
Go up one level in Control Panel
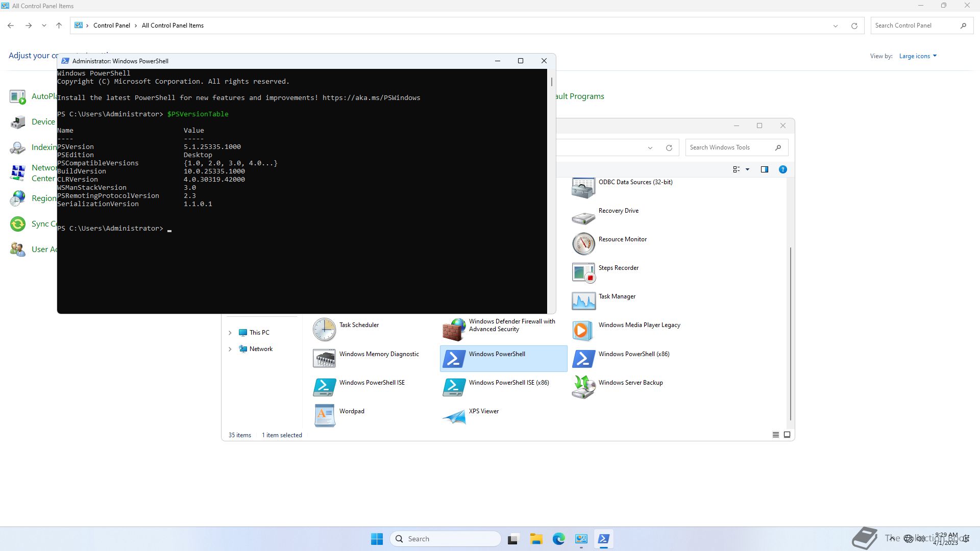(x=59, y=26)
